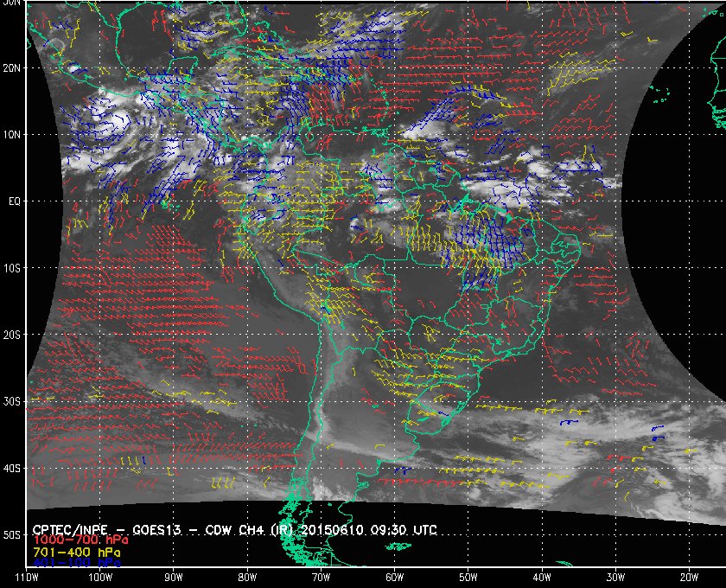Click the 40W longitude label
Image resolution: width=726 pixels, height=588 pixels.
pos(542,578)
